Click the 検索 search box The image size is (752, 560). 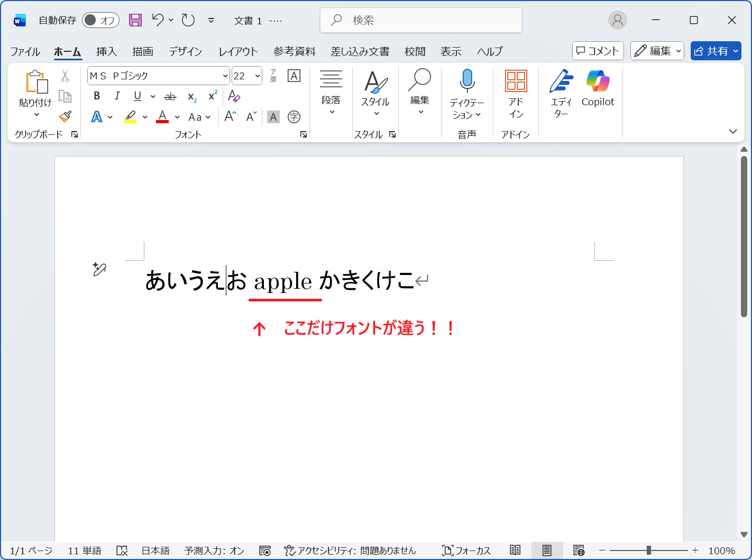[421, 20]
